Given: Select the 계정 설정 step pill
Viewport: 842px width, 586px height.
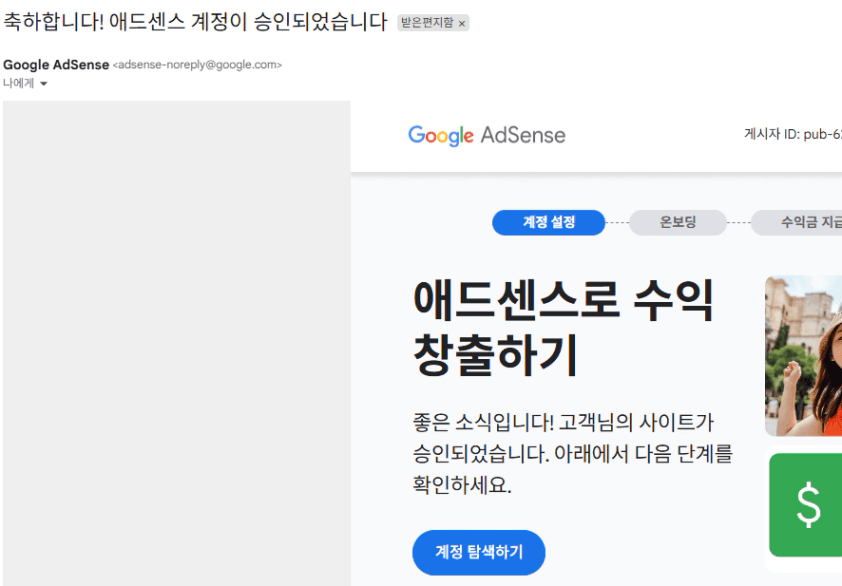Looking at the screenshot, I should pos(548,222).
